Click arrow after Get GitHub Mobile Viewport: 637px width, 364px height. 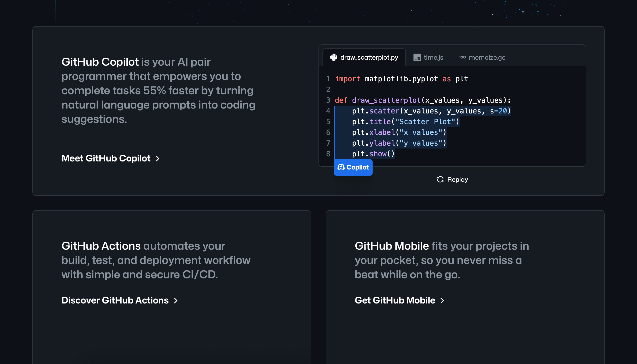[442, 301]
